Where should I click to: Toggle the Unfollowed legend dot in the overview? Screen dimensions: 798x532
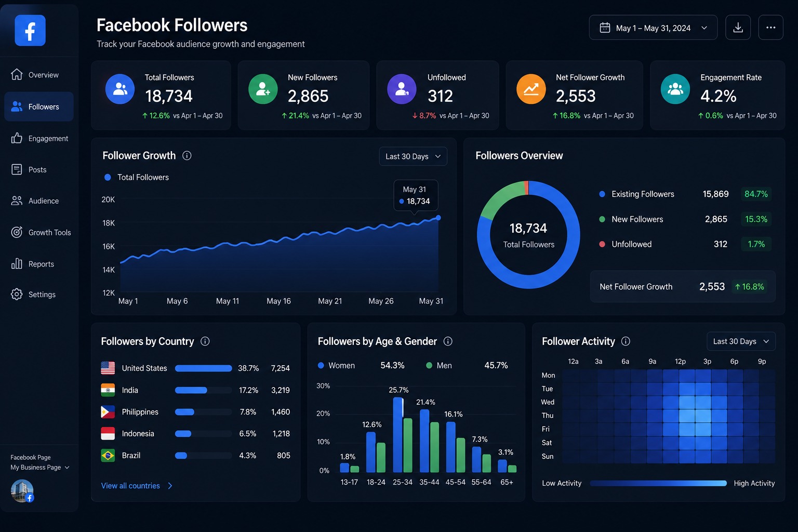point(602,244)
